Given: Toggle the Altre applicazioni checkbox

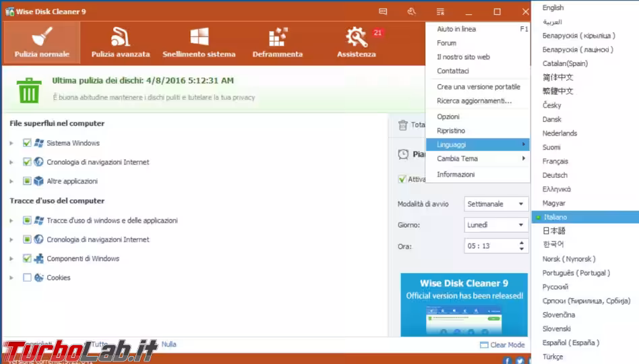Looking at the screenshot, I should pos(27,181).
